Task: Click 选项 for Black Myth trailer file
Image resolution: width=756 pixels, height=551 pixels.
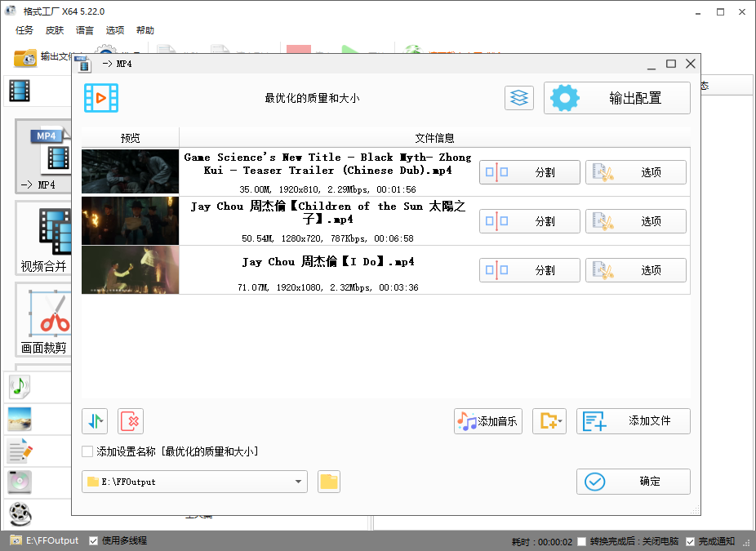Action: 635,172
